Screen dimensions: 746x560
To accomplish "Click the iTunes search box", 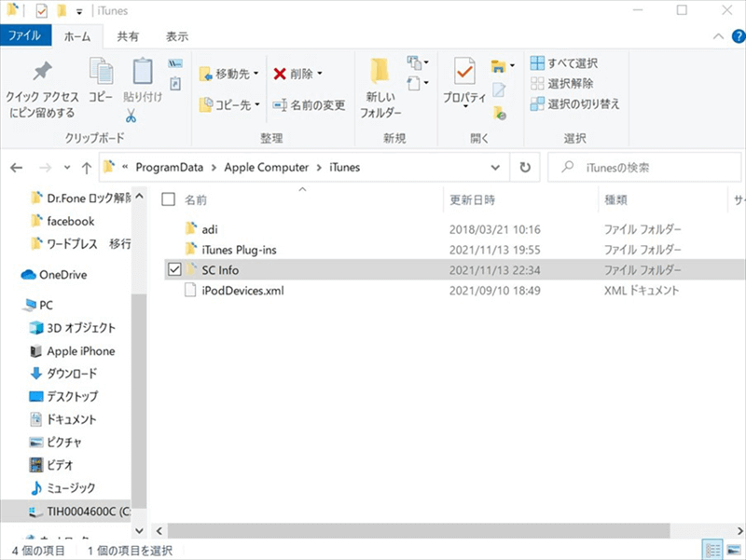I will click(x=643, y=168).
